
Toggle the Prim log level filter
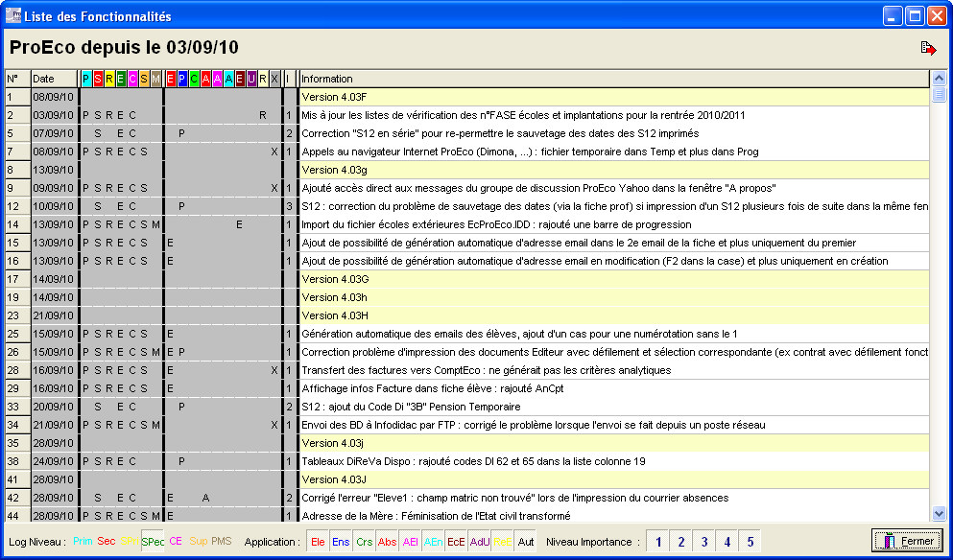click(83, 541)
